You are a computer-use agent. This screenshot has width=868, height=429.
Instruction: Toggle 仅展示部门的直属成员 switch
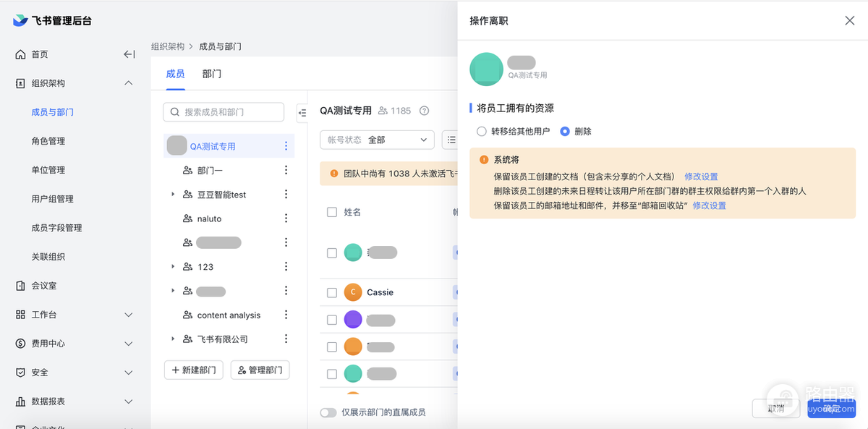point(328,412)
